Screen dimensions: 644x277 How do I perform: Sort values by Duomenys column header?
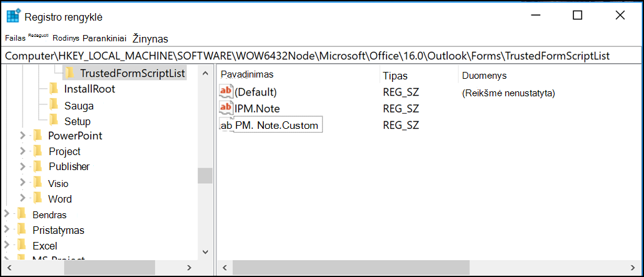point(484,76)
